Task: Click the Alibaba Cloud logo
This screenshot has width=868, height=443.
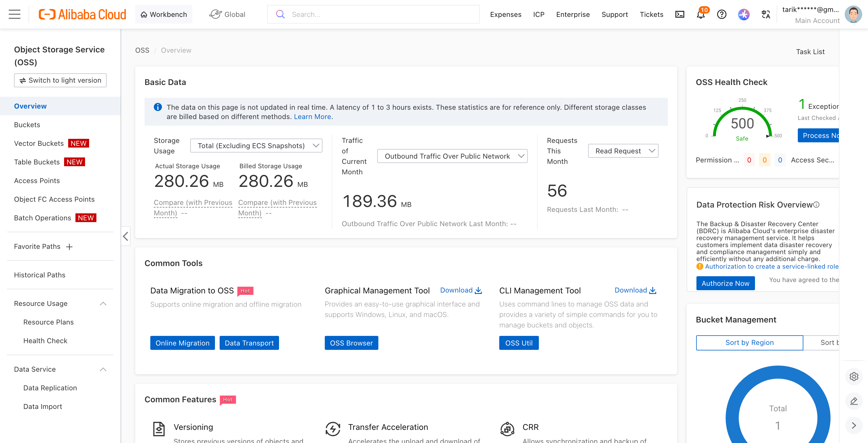Action: coord(82,15)
